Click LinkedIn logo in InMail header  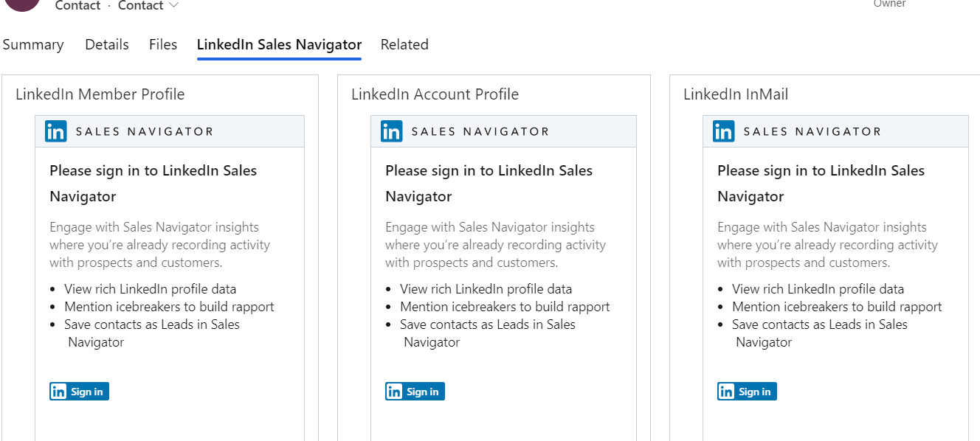tap(724, 131)
